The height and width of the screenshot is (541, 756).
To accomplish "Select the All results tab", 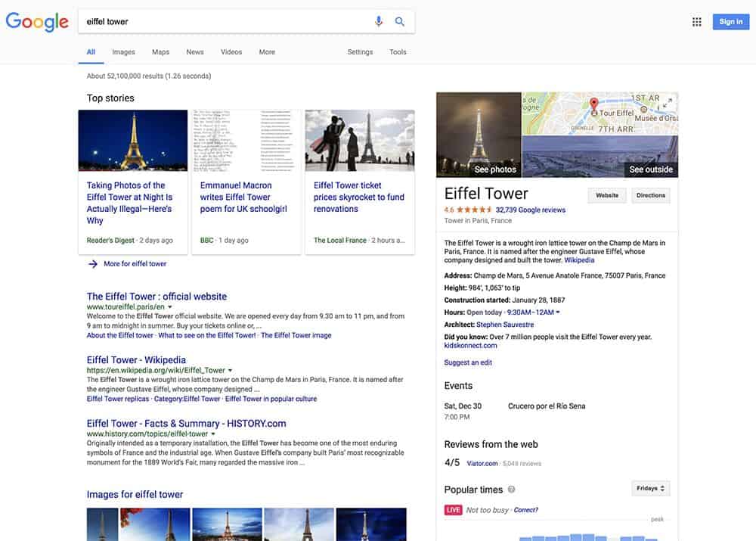I will pyautogui.click(x=91, y=52).
